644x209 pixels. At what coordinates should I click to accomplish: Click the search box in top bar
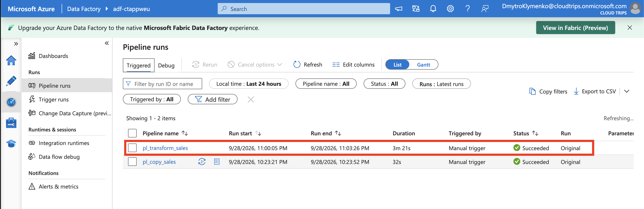(x=303, y=9)
